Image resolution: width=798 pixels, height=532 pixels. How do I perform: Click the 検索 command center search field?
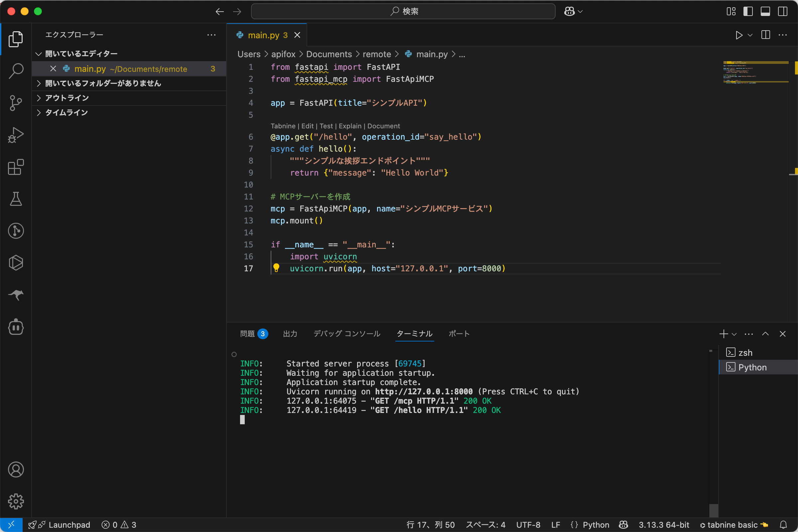(x=403, y=12)
